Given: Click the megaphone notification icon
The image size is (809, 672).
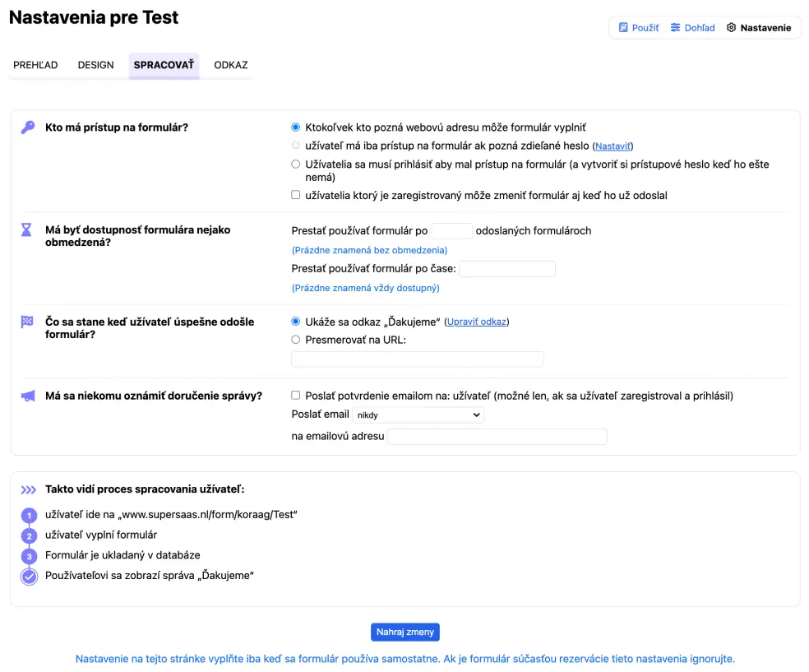Looking at the screenshot, I should (x=28, y=396).
